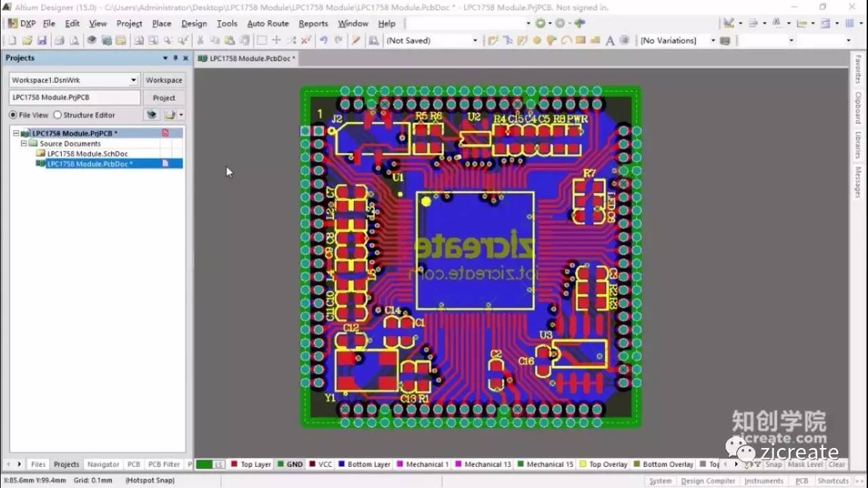
Task: Select the Place Arc tool icon
Action: point(566,41)
